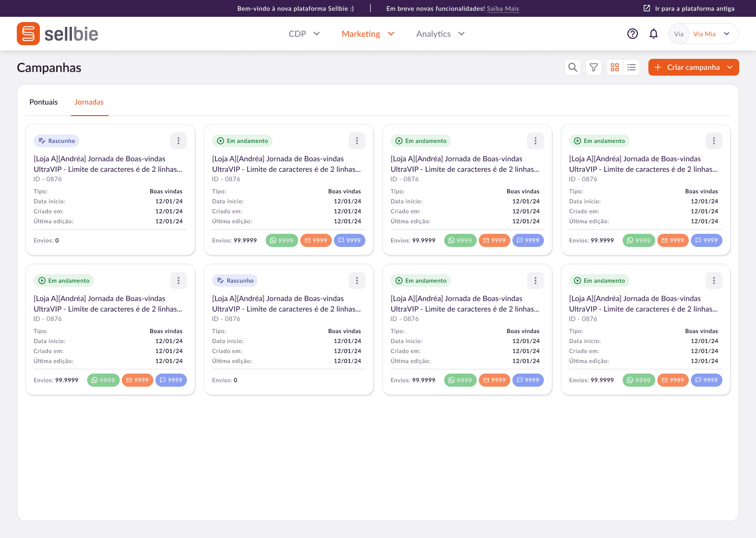Click Boas vindas type on third bottom-row card
Viewport: 756px width, 538px height.
pyautogui.click(x=523, y=331)
